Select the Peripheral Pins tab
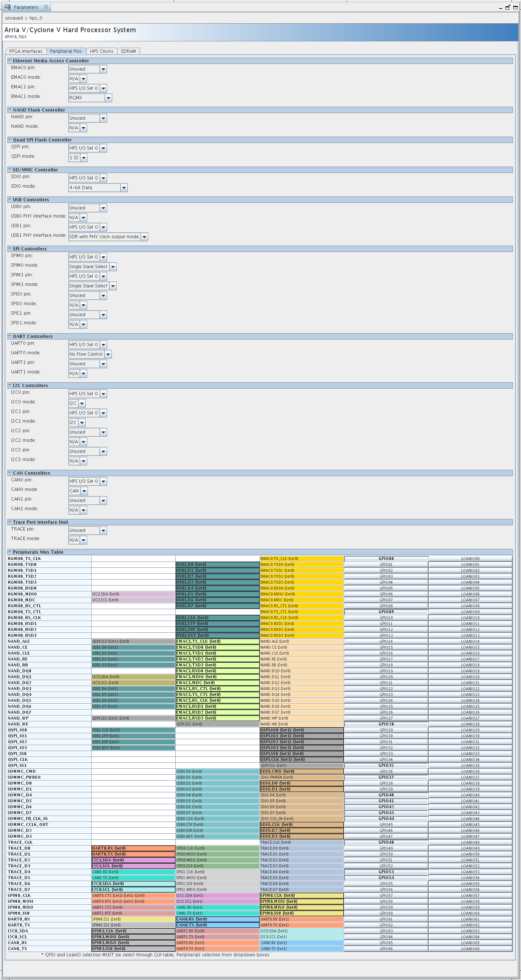 66,51
